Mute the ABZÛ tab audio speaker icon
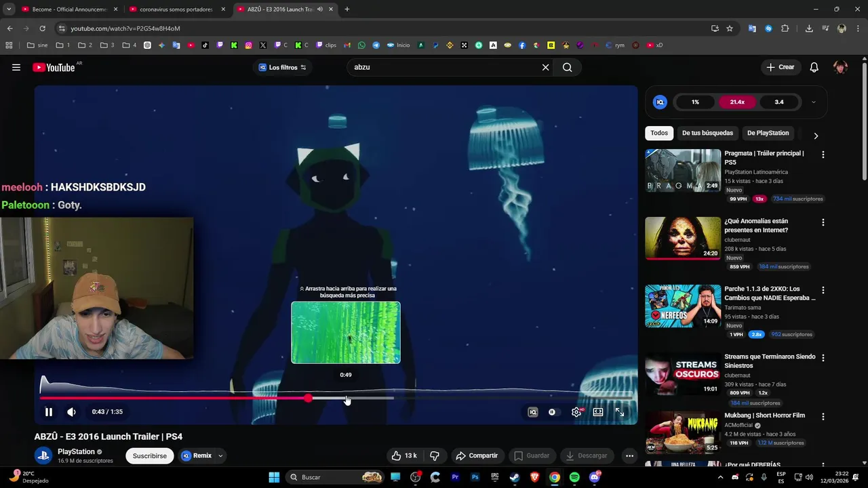The image size is (868, 488). (320, 9)
